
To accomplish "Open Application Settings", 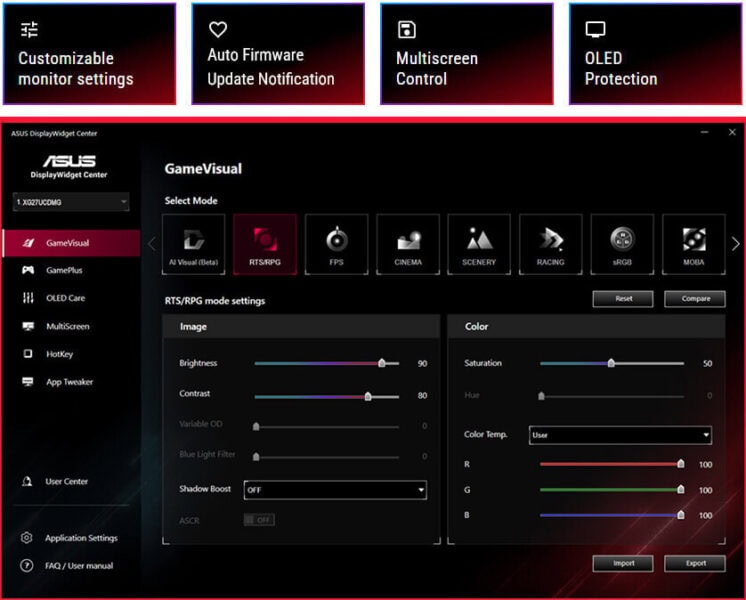I will (x=81, y=538).
